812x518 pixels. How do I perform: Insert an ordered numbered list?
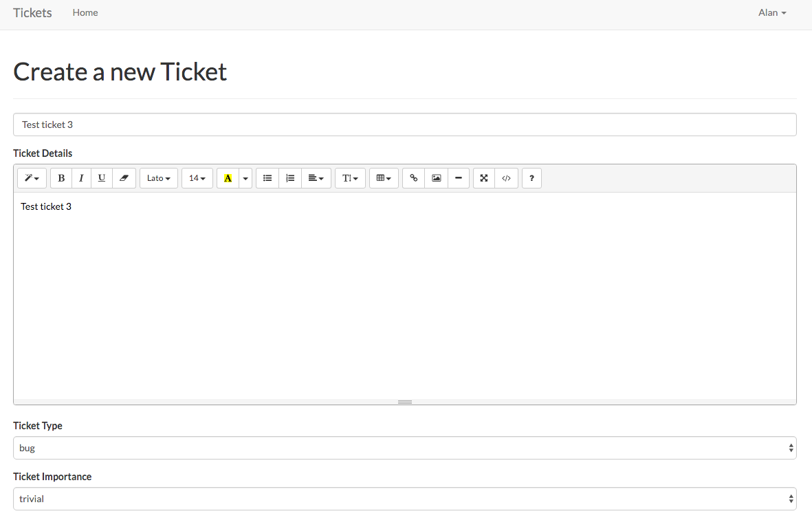click(x=290, y=178)
